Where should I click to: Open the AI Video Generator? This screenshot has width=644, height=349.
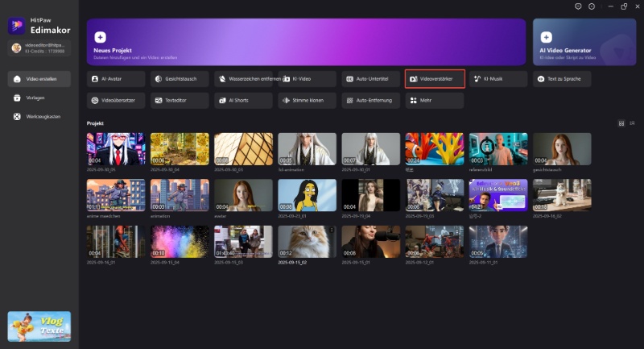584,42
